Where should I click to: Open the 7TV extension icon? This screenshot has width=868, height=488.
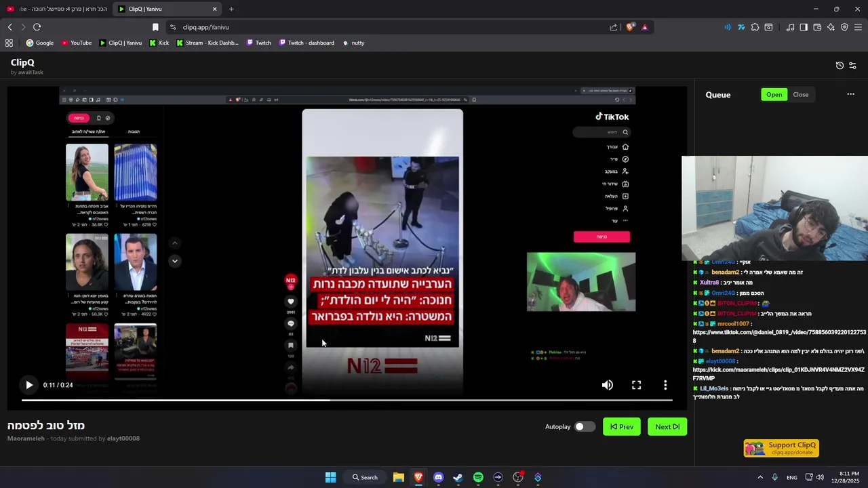point(741,27)
